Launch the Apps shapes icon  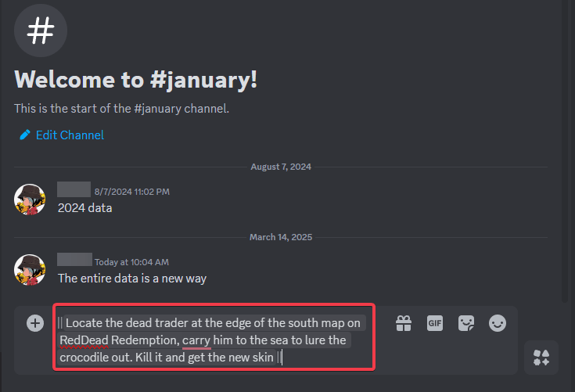pyautogui.click(x=541, y=358)
